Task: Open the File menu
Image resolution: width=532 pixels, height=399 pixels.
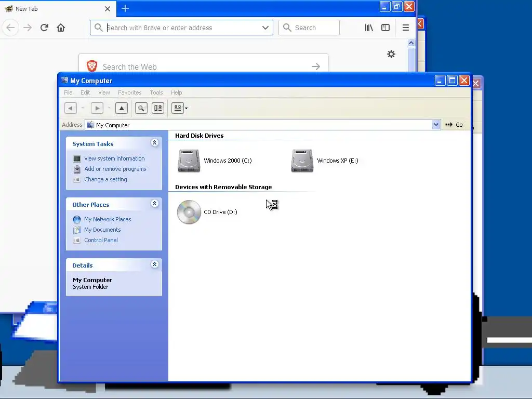Action: [68, 92]
